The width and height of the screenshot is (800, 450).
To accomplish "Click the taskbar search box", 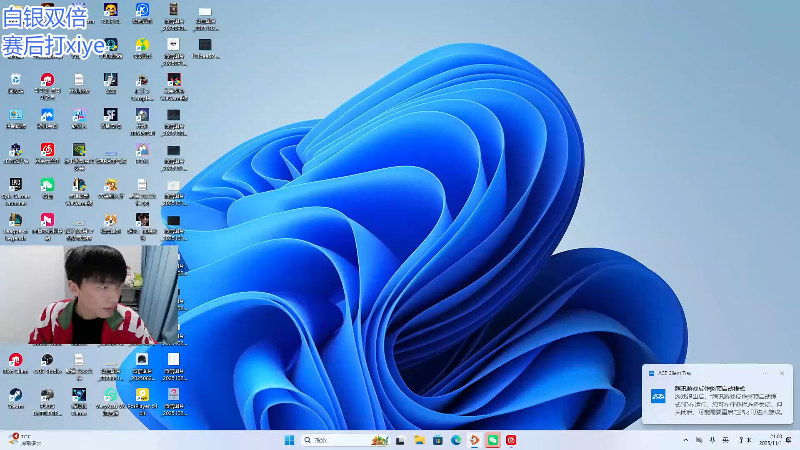I will 334,440.
